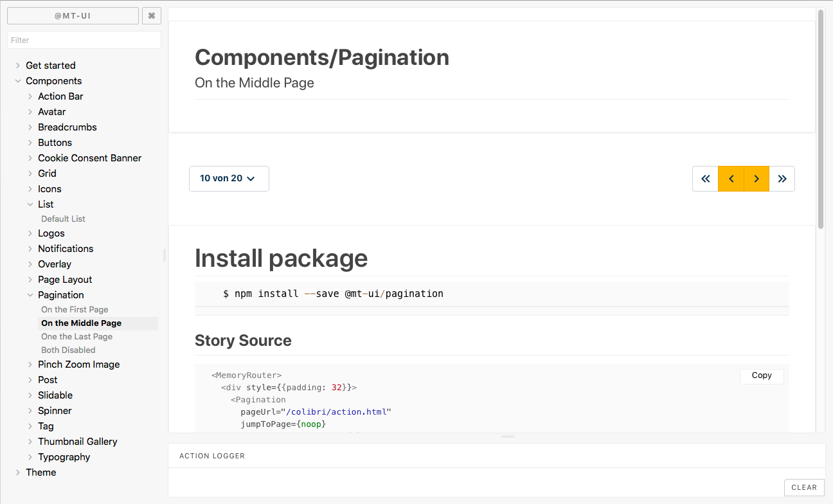Open the 'Both Disabled' story

pos(68,350)
